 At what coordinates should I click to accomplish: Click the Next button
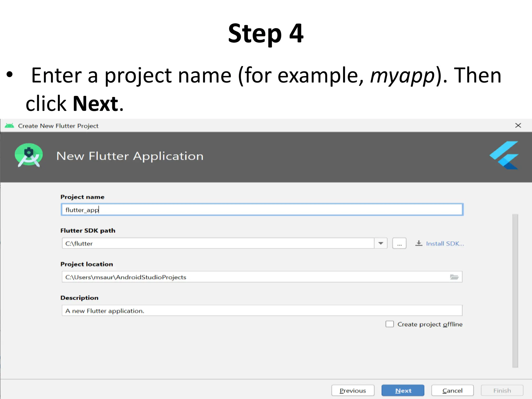(x=403, y=390)
